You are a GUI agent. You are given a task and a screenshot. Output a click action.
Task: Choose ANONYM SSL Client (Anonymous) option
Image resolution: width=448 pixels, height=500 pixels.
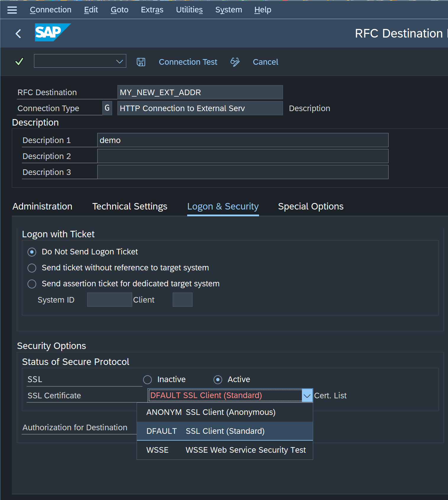(x=225, y=412)
